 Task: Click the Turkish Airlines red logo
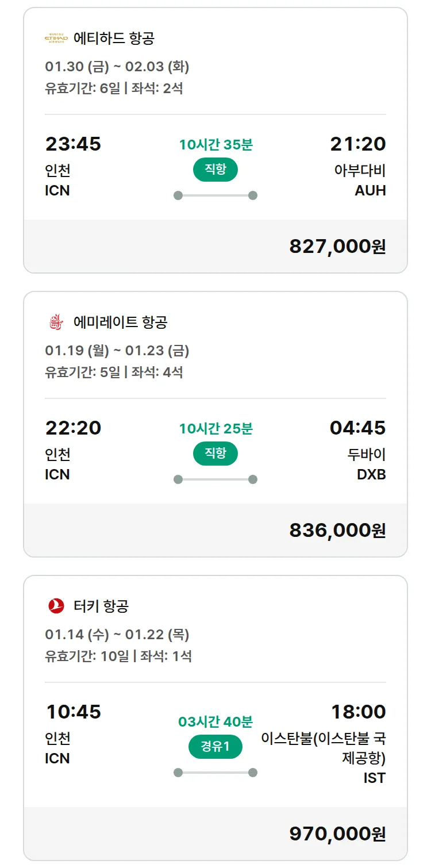56,606
